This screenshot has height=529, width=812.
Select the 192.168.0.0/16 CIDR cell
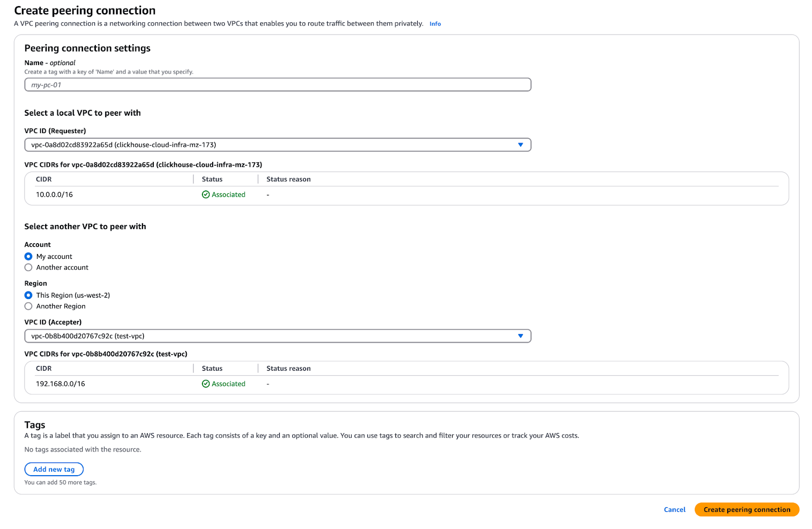[60, 384]
